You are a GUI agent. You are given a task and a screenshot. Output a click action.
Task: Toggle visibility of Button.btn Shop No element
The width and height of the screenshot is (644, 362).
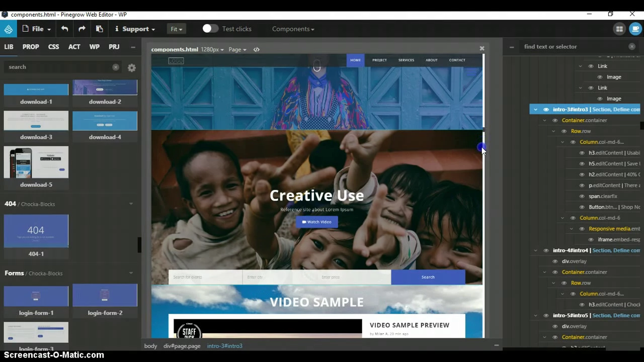tap(582, 207)
